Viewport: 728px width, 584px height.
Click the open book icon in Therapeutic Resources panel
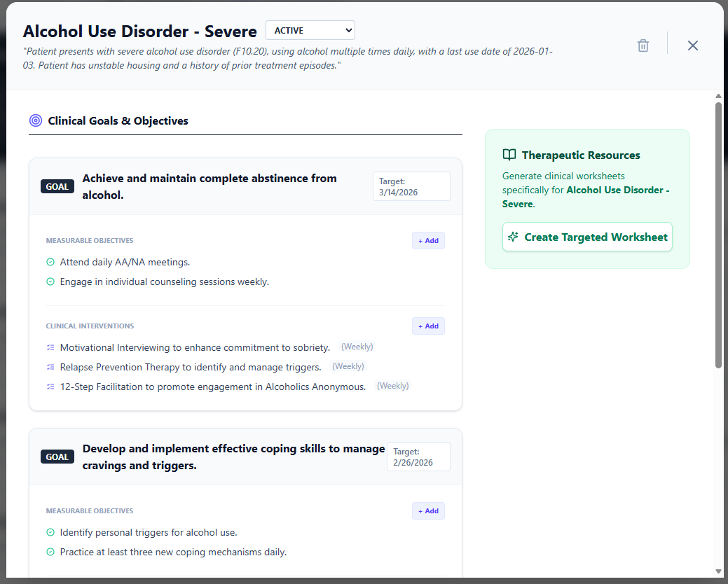point(509,155)
